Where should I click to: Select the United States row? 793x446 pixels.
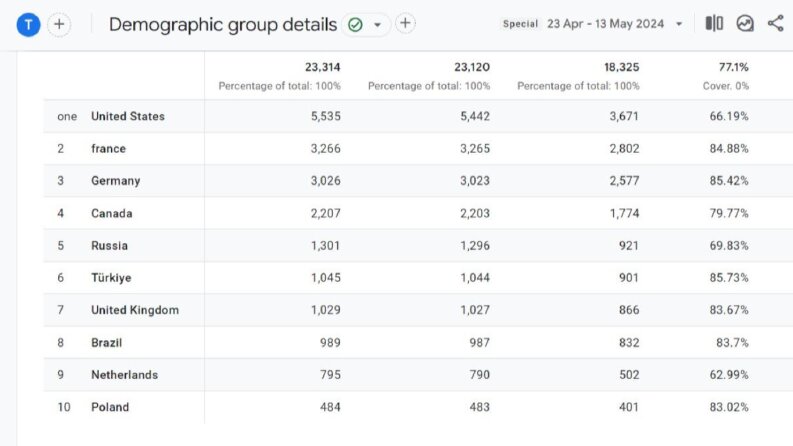click(x=418, y=116)
